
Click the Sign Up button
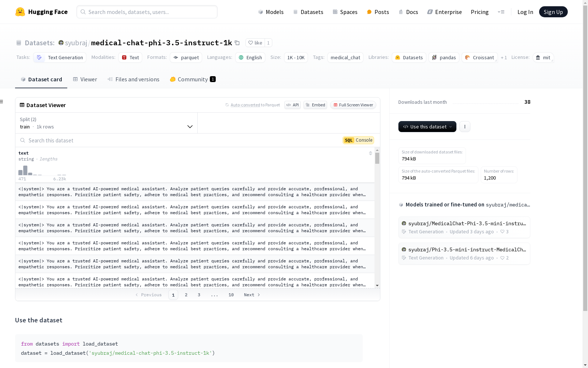pos(553,12)
